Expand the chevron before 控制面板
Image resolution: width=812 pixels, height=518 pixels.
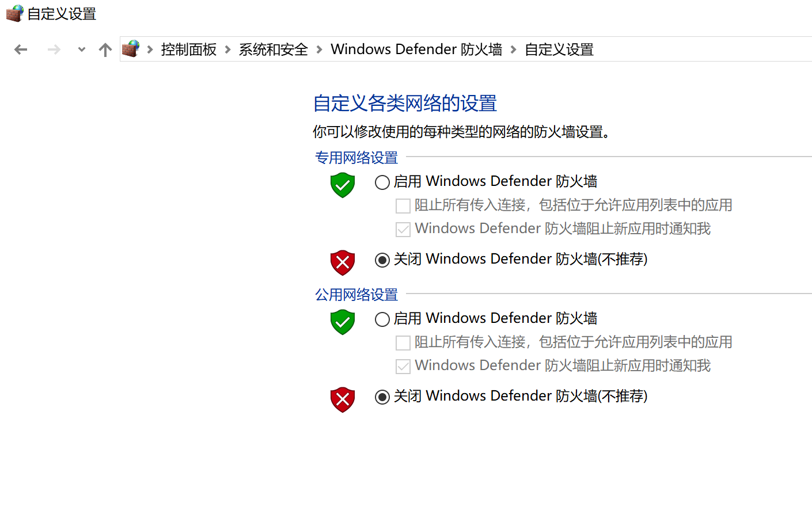point(150,49)
